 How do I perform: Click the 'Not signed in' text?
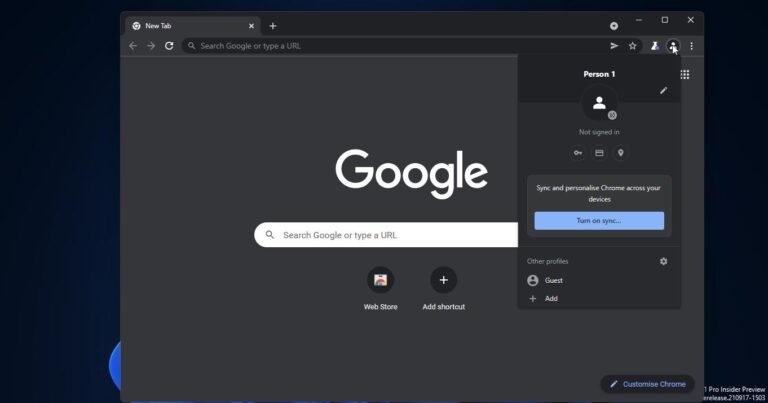pos(599,132)
